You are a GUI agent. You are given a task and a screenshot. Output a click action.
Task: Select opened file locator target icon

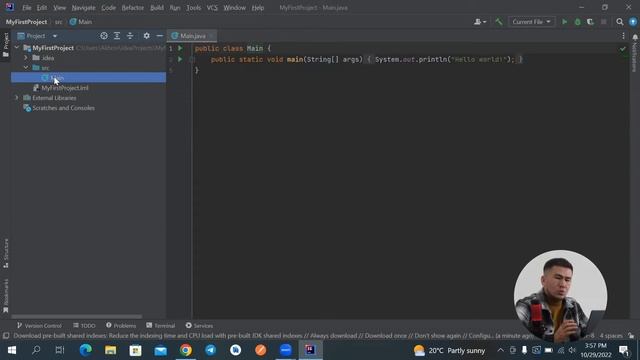(x=104, y=36)
